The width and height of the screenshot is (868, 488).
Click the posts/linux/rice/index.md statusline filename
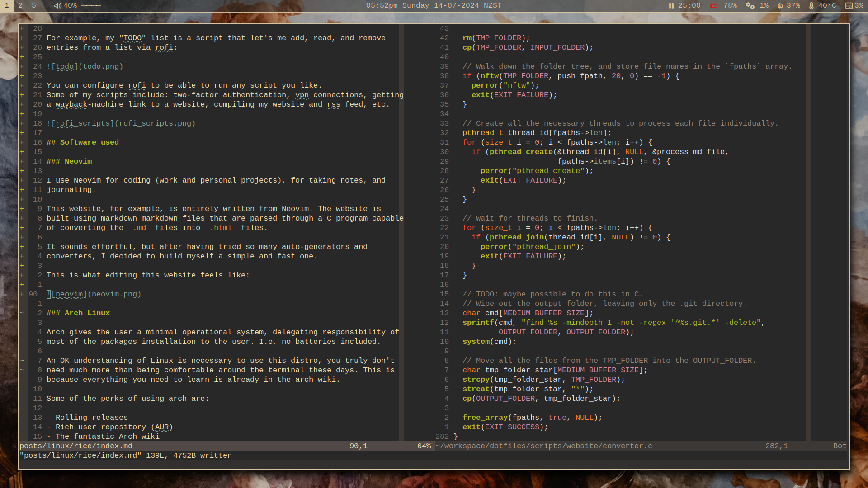pyautogui.click(x=75, y=446)
